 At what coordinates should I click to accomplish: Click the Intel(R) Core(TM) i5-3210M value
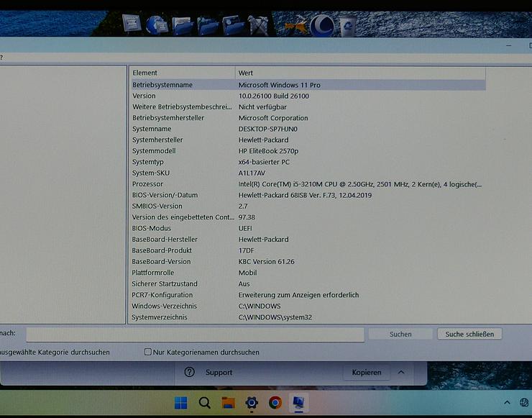(359, 184)
